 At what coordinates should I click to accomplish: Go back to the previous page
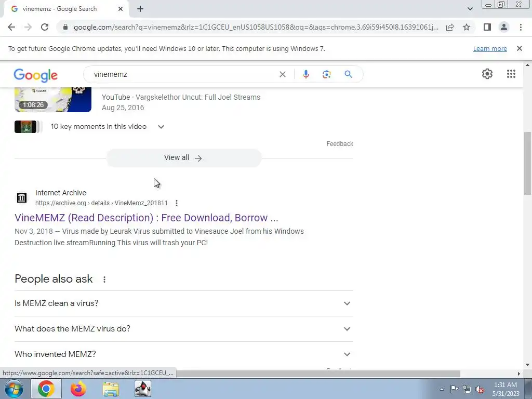[x=11, y=27]
